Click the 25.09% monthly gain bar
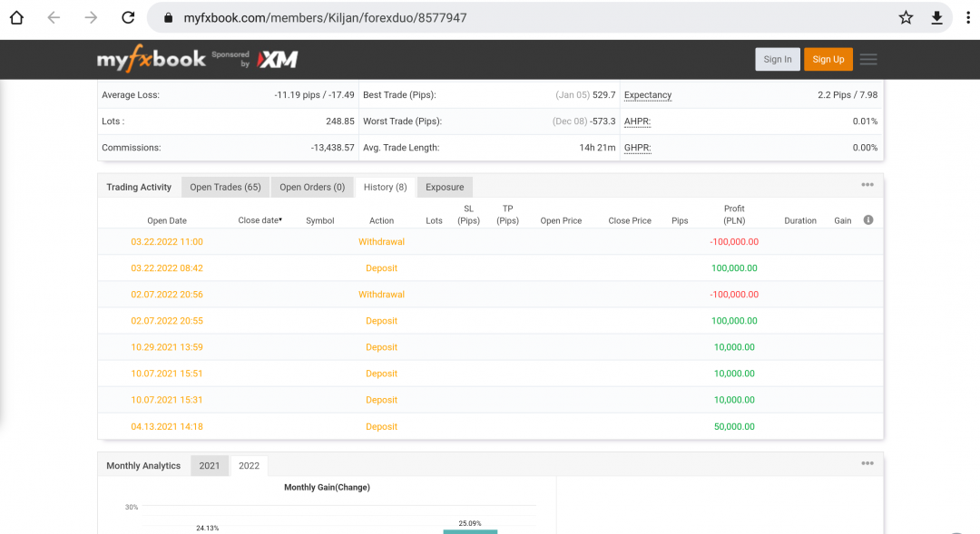This screenshot has height=534, width=980. [x=470, y=531]
